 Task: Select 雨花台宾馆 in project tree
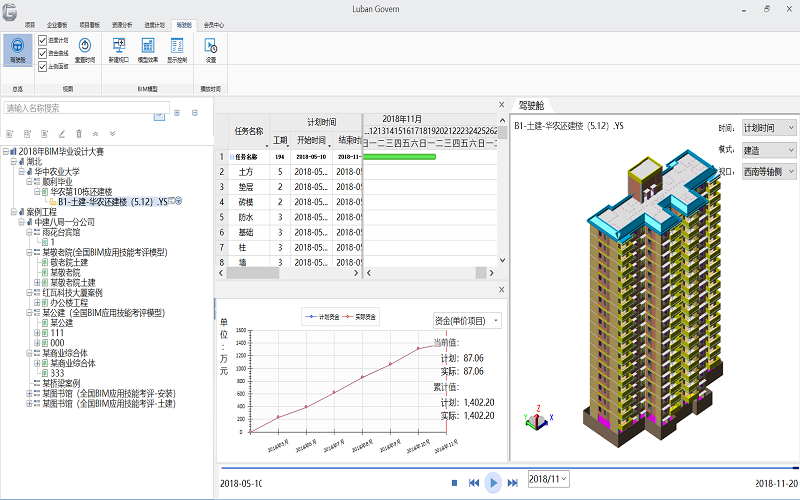coord(61,232)
